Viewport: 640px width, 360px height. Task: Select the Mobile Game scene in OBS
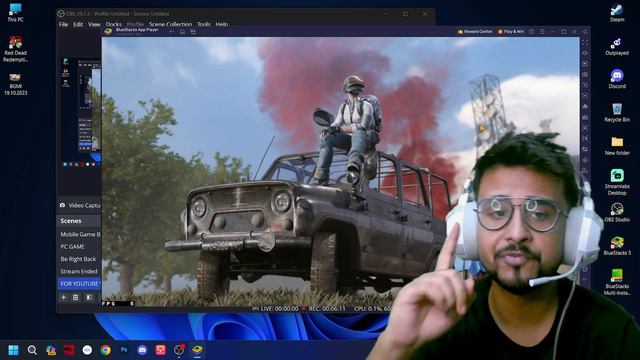pos(80,234)
